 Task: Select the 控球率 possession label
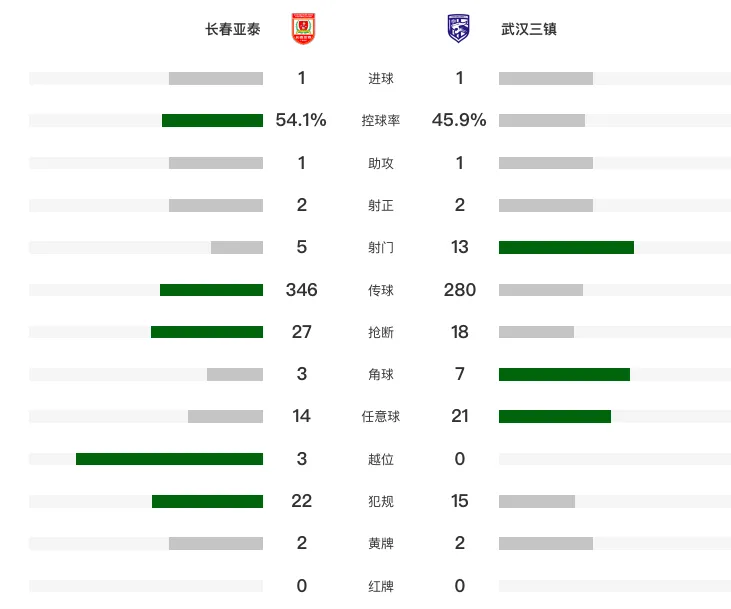[x=381, y=120]
